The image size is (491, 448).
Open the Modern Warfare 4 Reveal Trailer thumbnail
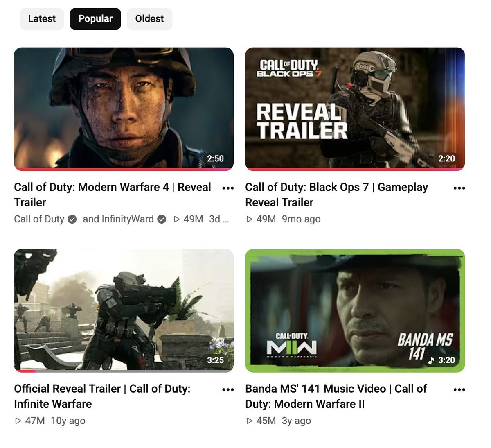pos(124,109)
